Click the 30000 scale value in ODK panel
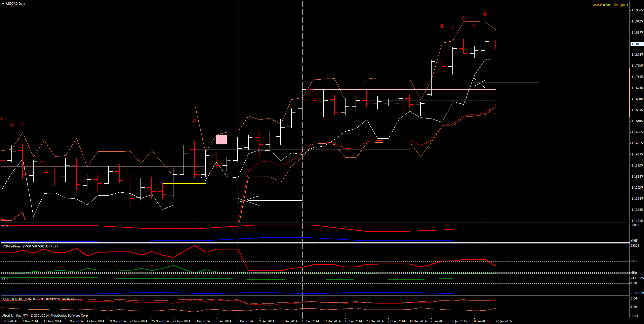The image size is (644, 324). [635, 225]
